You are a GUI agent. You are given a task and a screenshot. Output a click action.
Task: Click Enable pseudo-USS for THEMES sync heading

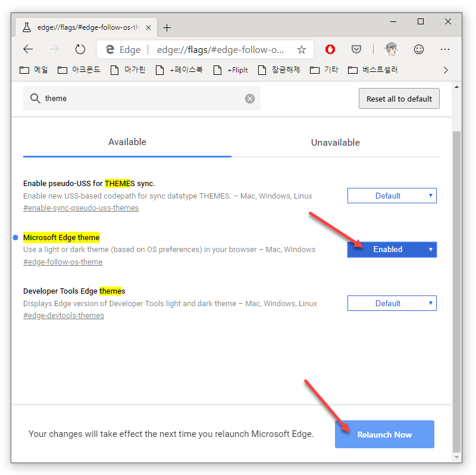[89, 183]
